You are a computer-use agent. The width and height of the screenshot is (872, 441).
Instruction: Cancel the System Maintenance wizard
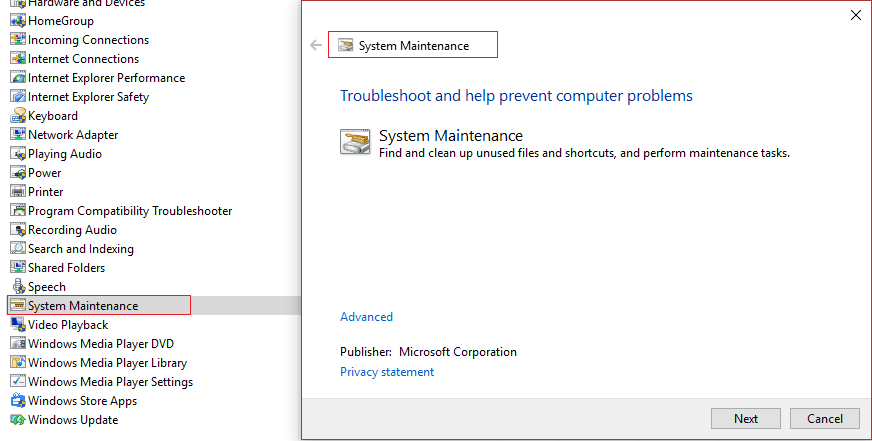(824, 418)
